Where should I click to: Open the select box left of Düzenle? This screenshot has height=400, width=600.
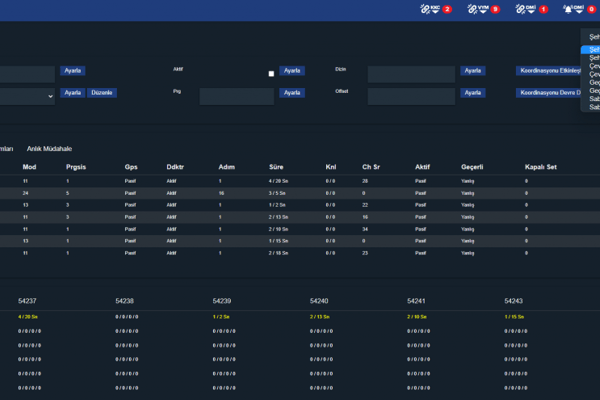pos(27,96)
